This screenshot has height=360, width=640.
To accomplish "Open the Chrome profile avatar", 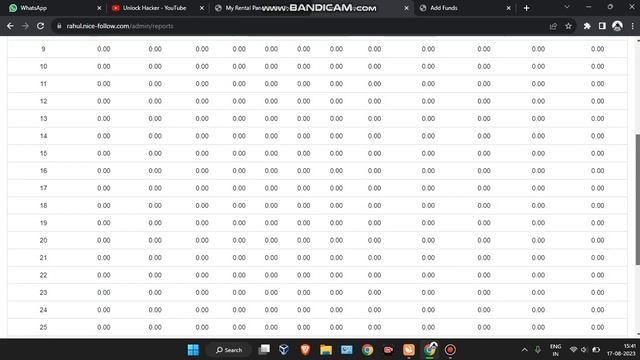I will (617, 26).
